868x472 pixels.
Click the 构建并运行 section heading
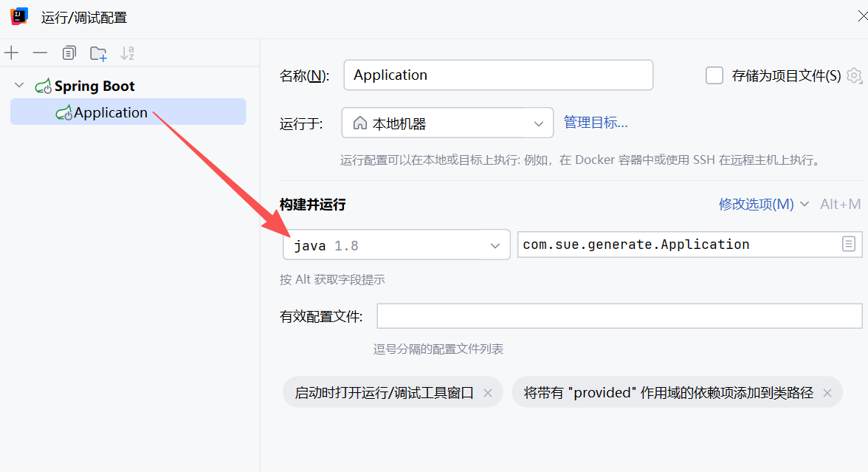coord(313,205)
